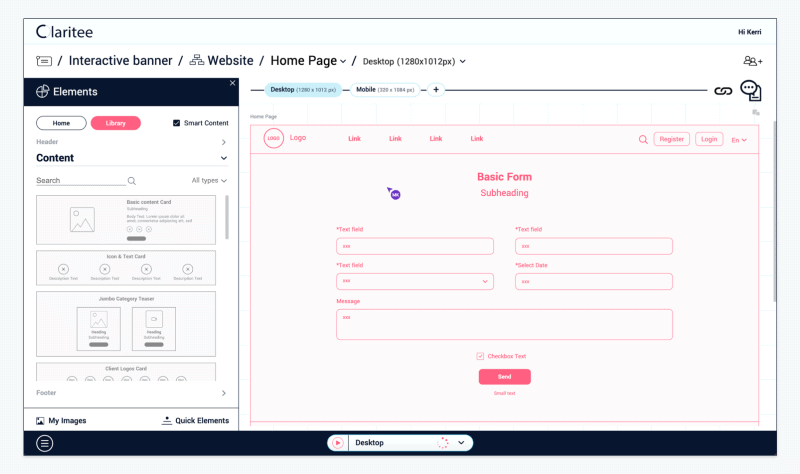The height and width of the screenshot is (474, 800).
Task: Click the layers icon at canvas top right
Action: (756, 112)
